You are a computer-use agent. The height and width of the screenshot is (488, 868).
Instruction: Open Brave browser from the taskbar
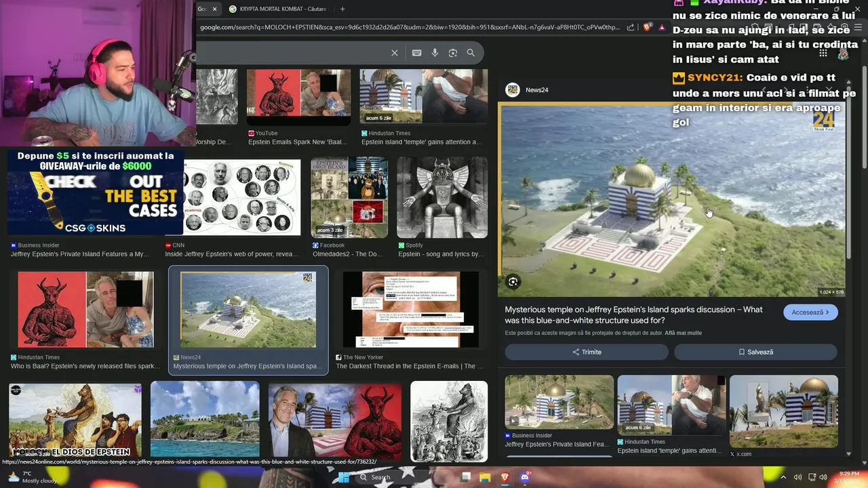point(505,477)
